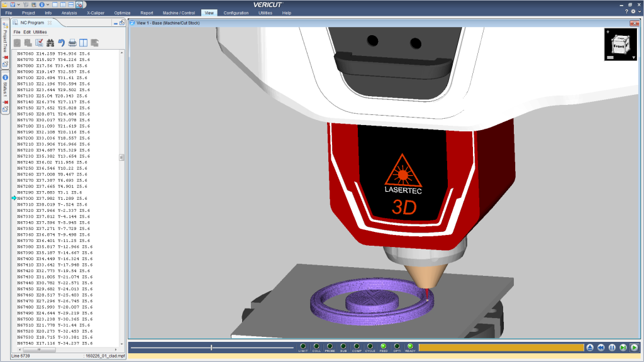Open the Machine / Control ribbon tab
Screen dimensions: 644x362
[x=179, y=13]
